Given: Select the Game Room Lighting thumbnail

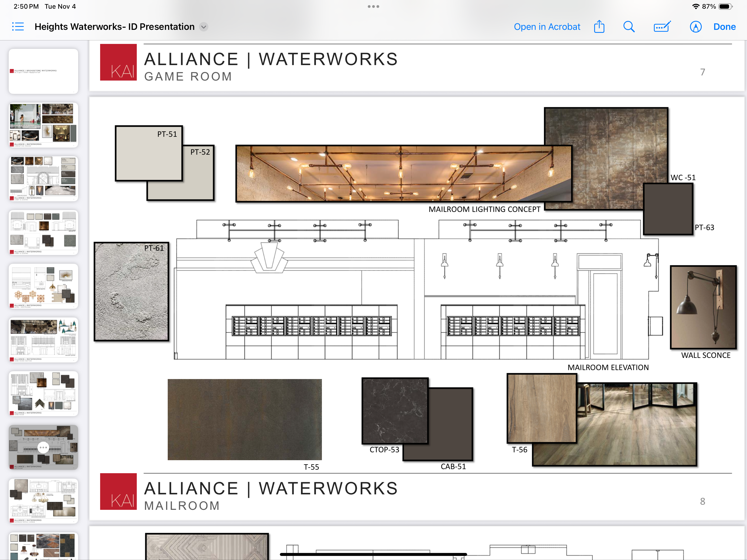Looking at the screenshot, I should (x=43, y=340).
